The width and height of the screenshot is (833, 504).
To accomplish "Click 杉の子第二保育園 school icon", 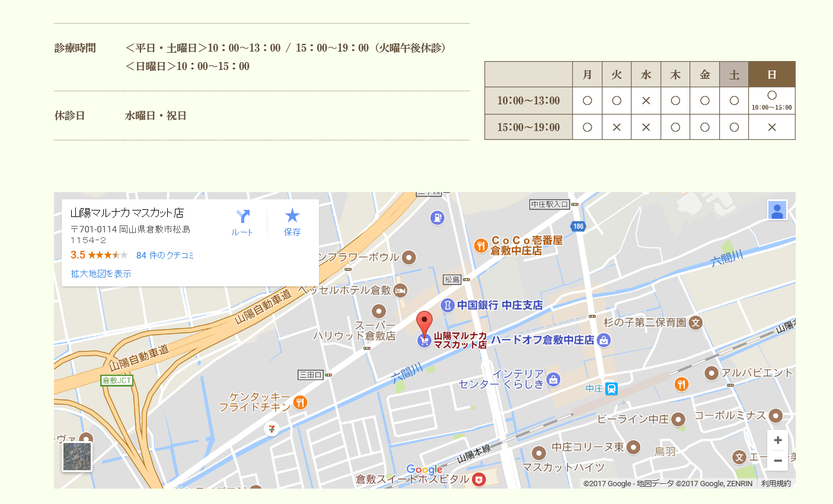I will pyautogui.click(x=695, y=323).
